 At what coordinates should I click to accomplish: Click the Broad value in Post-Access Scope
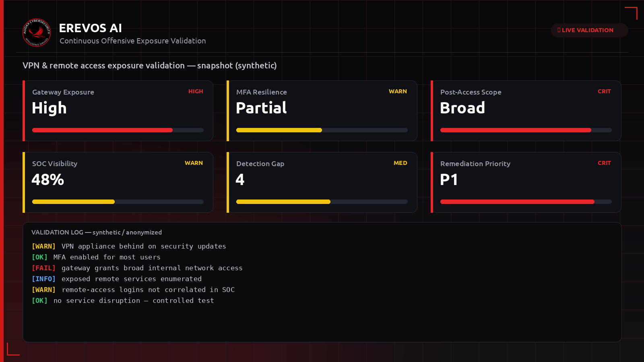coord(462,108)
